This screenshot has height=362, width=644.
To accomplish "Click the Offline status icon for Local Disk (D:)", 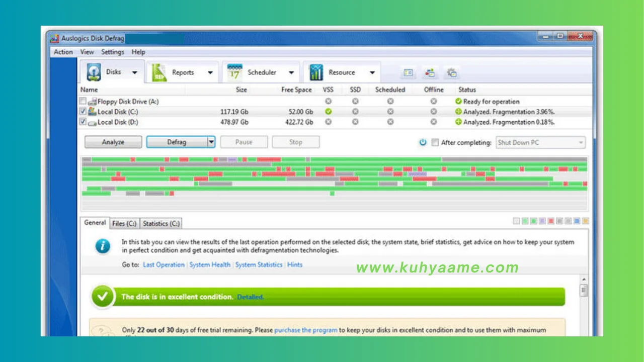I will point(434,122).
